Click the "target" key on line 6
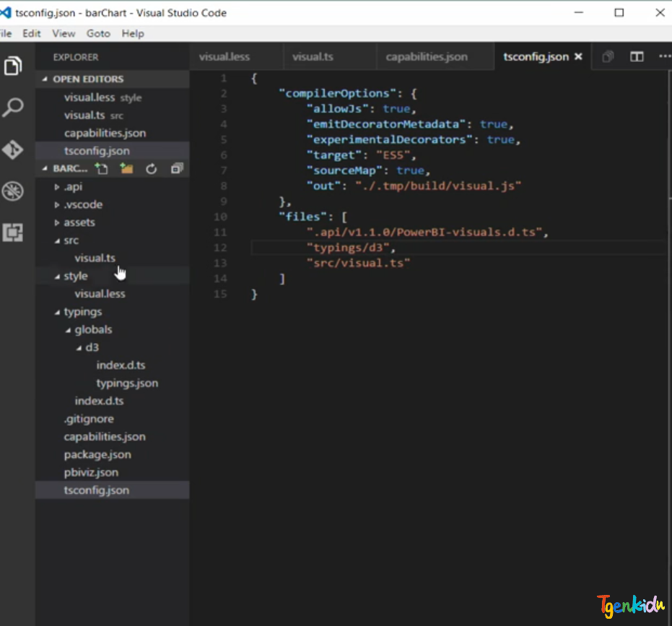Viewport: 672px width, 626px height. click(334, 155)
